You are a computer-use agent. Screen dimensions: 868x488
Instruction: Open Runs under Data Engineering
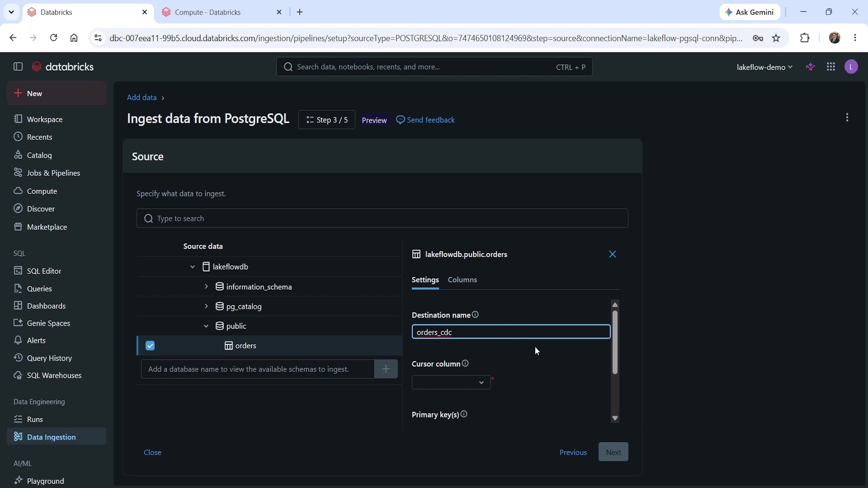pyautogui.click(x=57, y=419)
